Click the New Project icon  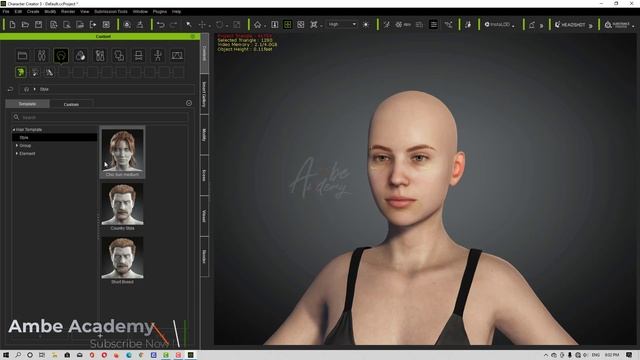(x=12, y=25)
